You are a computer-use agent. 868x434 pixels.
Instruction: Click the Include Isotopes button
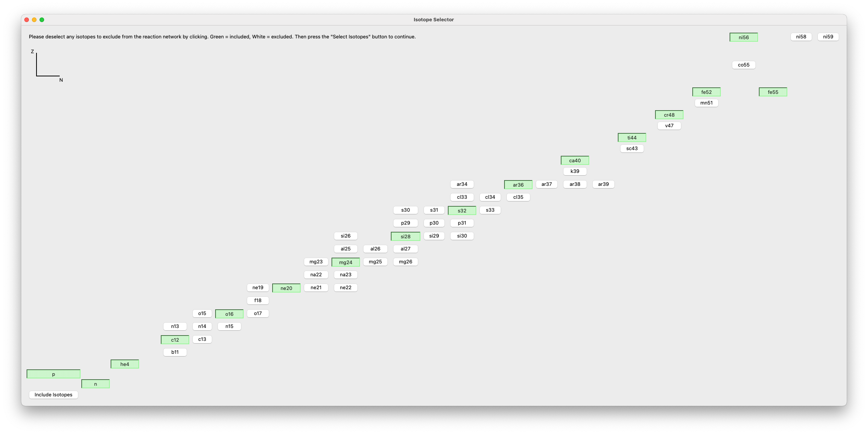(x=54, y=395)
